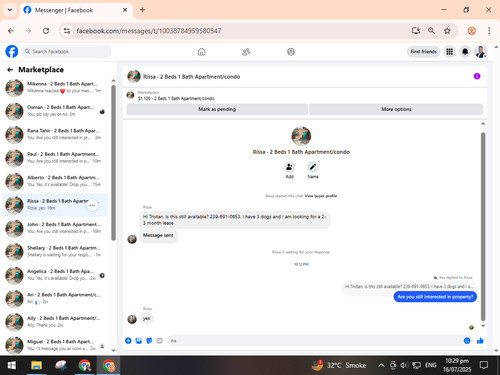This screenshot has width=500, height=375.
Task: Open Rana Tahir's conversation
Action: pyautogui.click(x=55, y=134)
